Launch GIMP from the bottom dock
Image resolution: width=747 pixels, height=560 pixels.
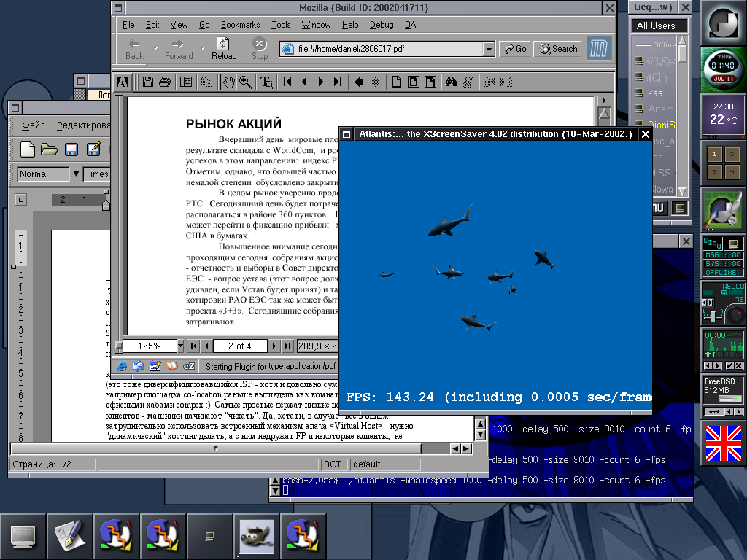(257, 536)
